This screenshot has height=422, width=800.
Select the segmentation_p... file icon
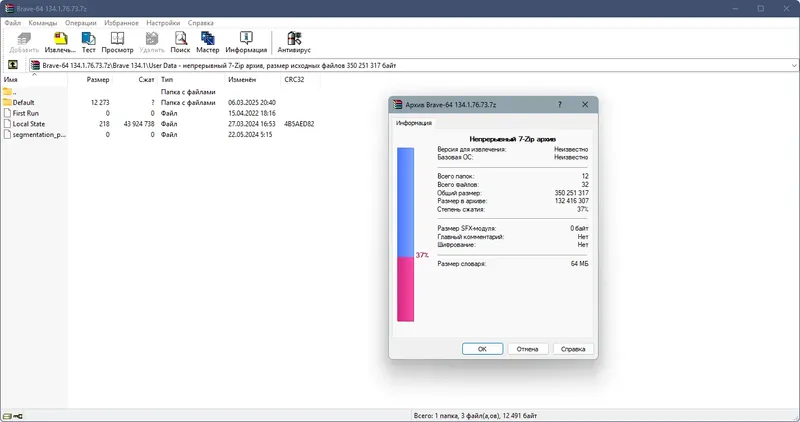click(7, 134)
